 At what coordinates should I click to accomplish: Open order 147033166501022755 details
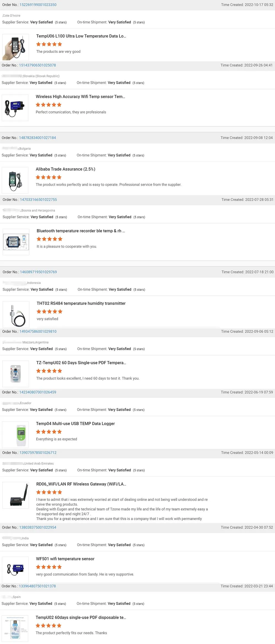[x=38, y=200]
